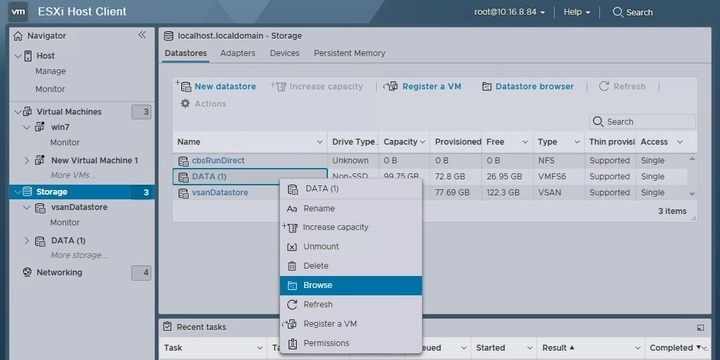Click the Unmount icon in context menu
The image size is (720, 360).
pyautogui.click(x=292, y=247)
